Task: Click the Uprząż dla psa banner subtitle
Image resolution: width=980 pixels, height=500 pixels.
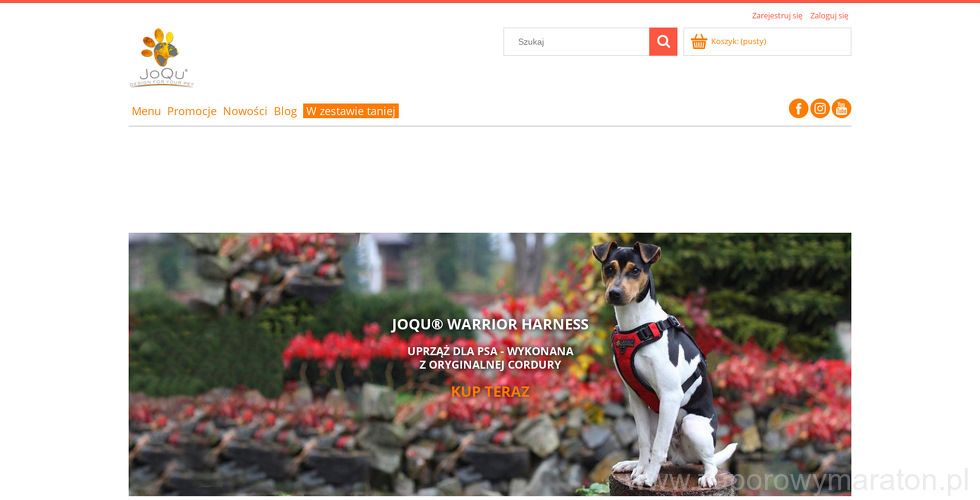Action: (490, 358)
